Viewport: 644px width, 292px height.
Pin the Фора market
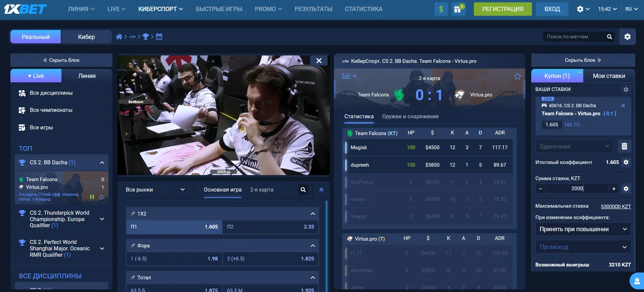tap(133, 246)
